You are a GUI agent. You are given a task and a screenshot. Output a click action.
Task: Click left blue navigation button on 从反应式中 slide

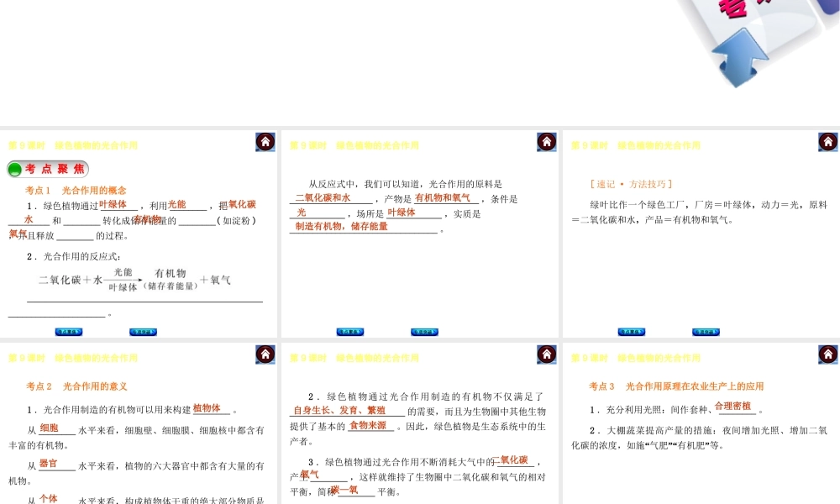point(349,332)
